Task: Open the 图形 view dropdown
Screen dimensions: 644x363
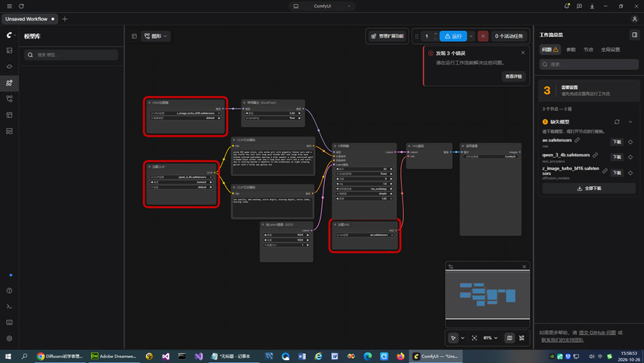Action: (155, 36)
